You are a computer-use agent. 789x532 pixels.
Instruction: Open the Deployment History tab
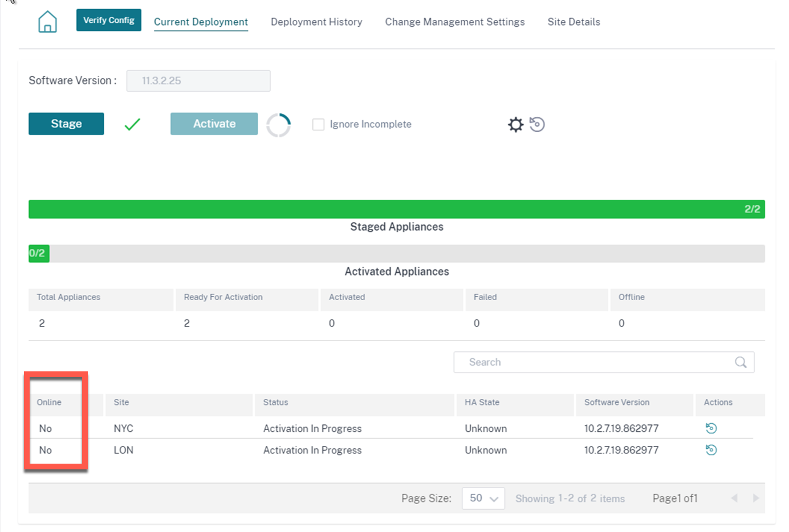316,22
